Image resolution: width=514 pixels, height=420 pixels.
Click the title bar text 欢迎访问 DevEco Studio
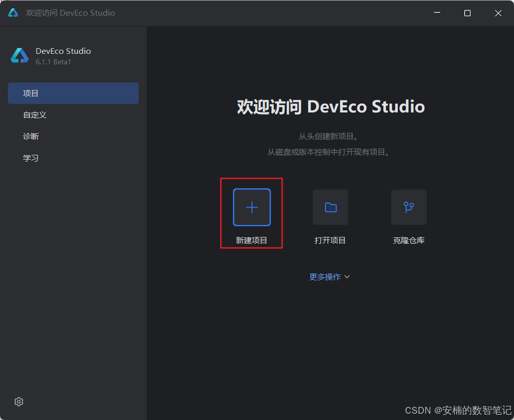pyautogui.click(x=71, y=13)
